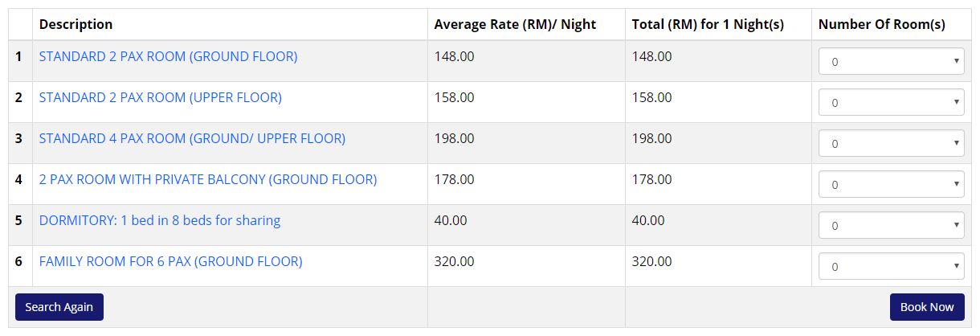Click the Search Again button

[x=59, y=307]
